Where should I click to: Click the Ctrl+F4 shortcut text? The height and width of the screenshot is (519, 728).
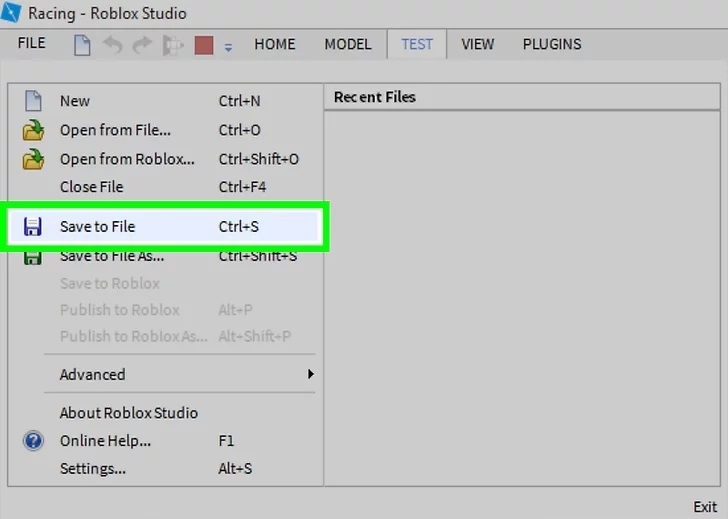(x=242, y=187)
